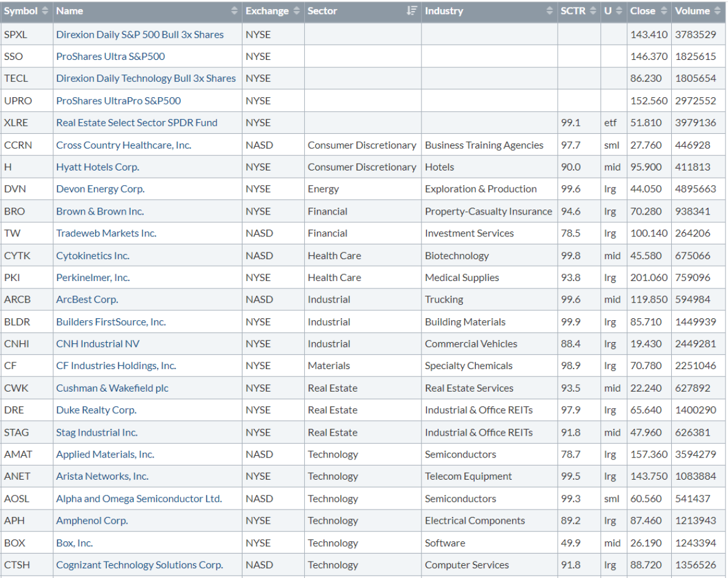Open Duke Realty Corp. link
728x578 pixels.
click(96, 410)
